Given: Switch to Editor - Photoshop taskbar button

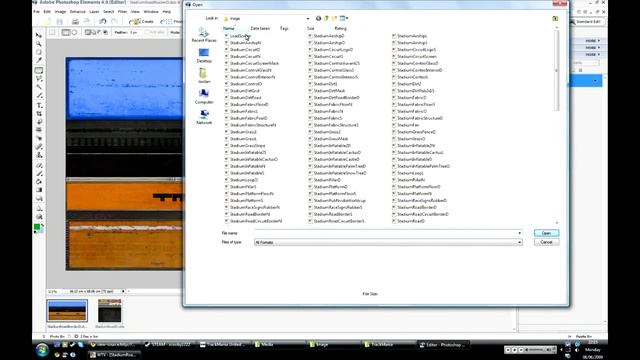Looking at the screenshot, I should pos(443,345).
